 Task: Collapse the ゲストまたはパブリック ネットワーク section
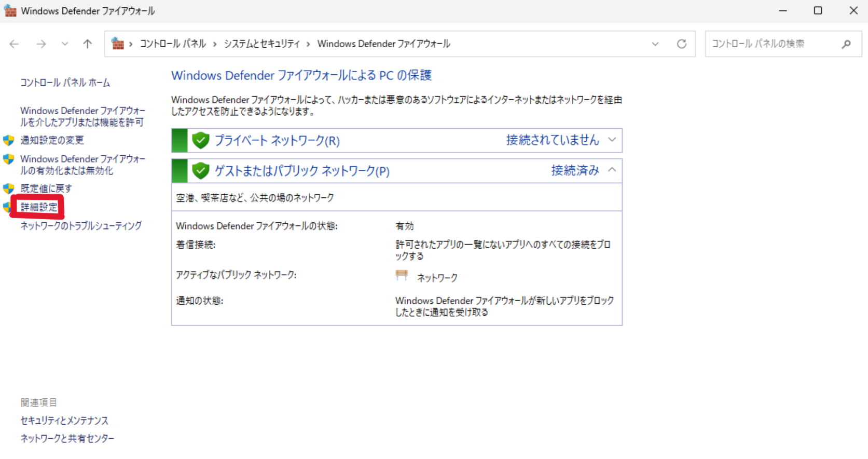coord(612,170)
